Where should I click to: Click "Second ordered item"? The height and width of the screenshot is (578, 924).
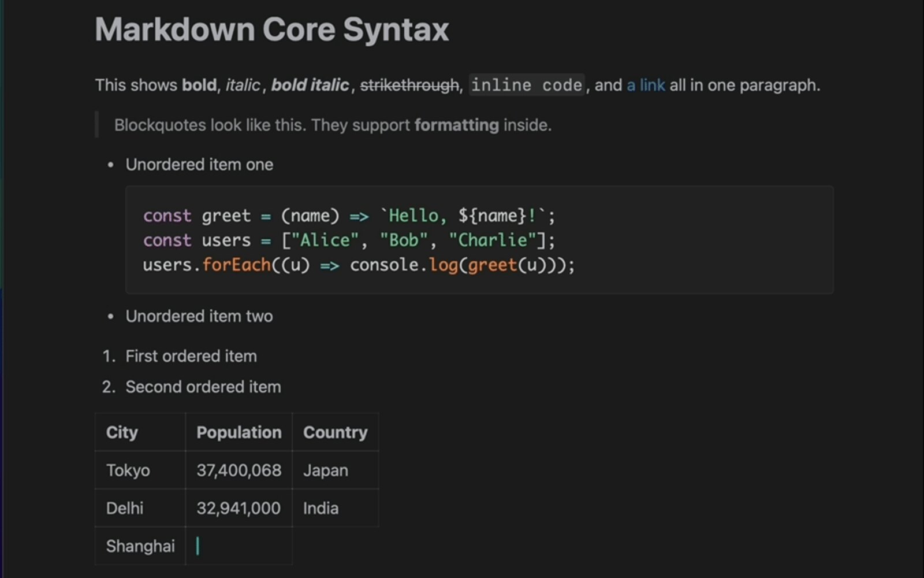pos(203,387)
